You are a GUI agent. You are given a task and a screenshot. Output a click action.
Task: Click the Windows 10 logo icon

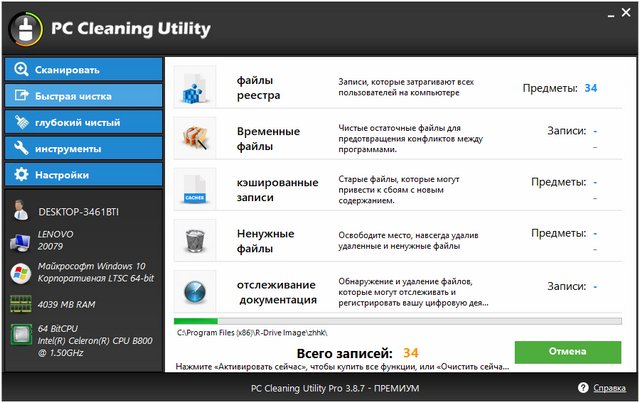[x=19, y=272]
